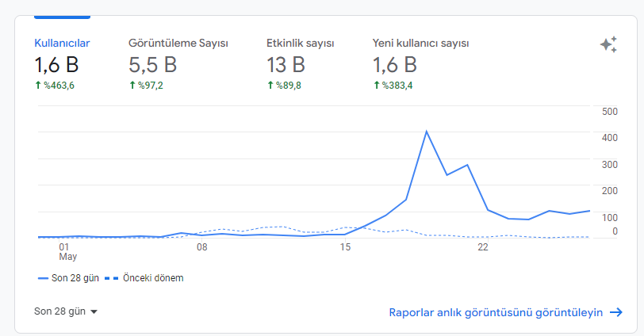Select the Yeni kullanıcı sayısı metric tab
644x336 pixels.
420,63
